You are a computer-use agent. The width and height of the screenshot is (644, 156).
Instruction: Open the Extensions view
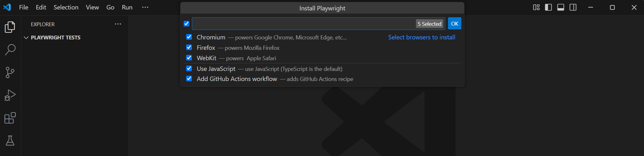click(x=10, y=118)
